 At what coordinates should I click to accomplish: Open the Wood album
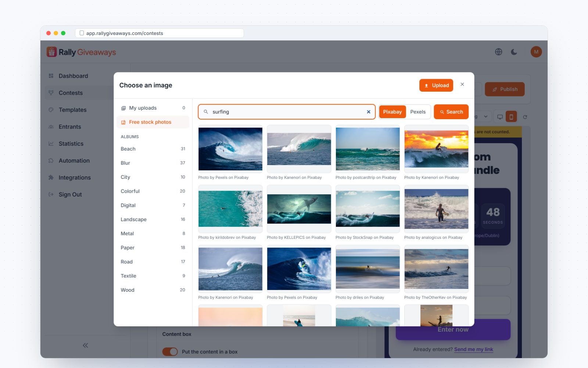click(x=153, y=290)
